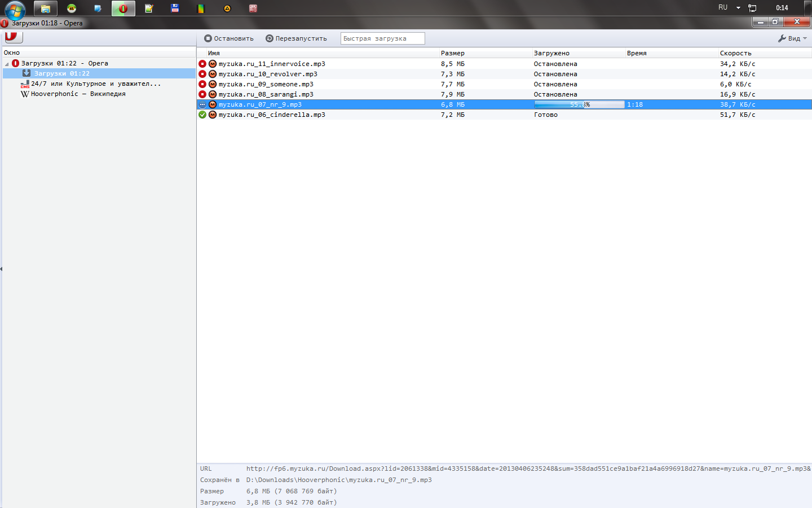Viewport: 812px width, 508px height.
Task: Sort downloads by Имя column
Action: (214, 53)
